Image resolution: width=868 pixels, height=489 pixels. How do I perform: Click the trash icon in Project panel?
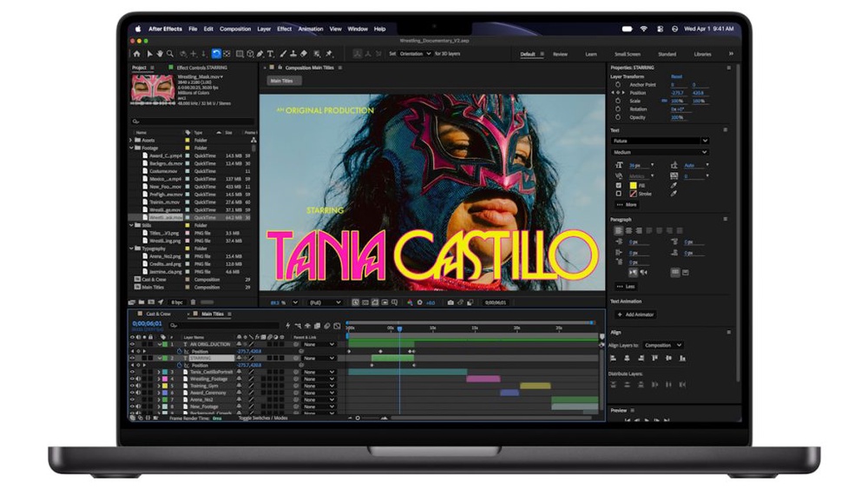click(x=194, y=301)
